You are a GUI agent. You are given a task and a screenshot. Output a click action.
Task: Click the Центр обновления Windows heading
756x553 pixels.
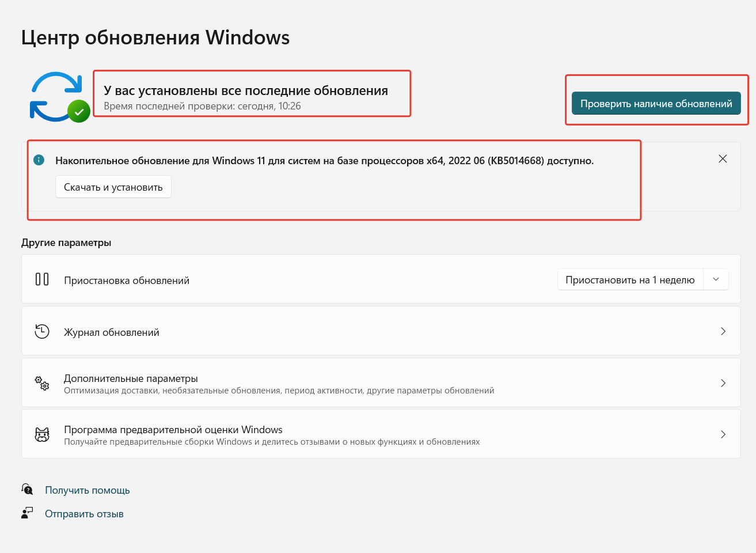[x=155, y=37]
